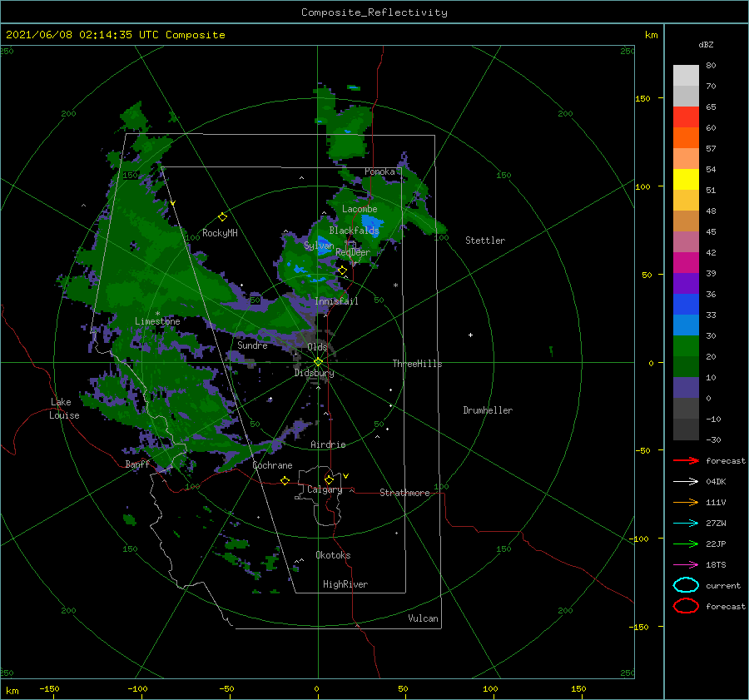Click the Olds town label
This screenshot has height=700, width=749.
[x=317, y=347]
